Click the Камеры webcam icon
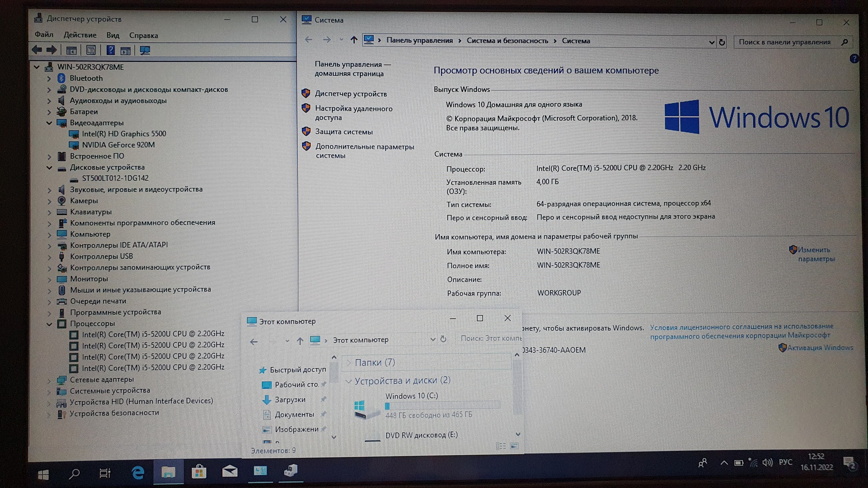Image resolution: width=868 pixels, height=488 pixels. point(62,200)
